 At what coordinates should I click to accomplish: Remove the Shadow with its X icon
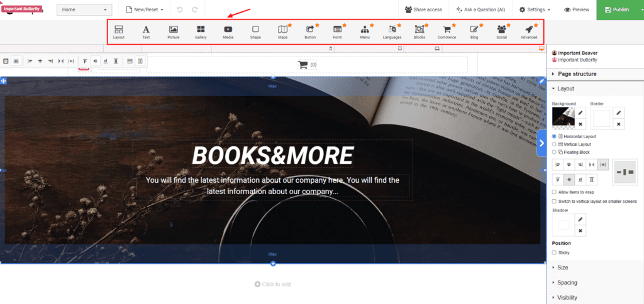click(x=580, y=231)
